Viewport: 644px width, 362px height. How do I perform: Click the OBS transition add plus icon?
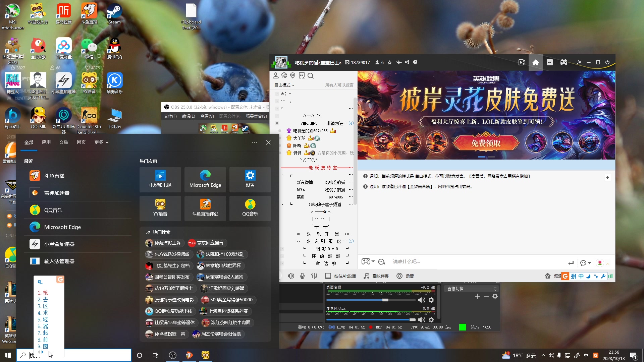[478, 296]
